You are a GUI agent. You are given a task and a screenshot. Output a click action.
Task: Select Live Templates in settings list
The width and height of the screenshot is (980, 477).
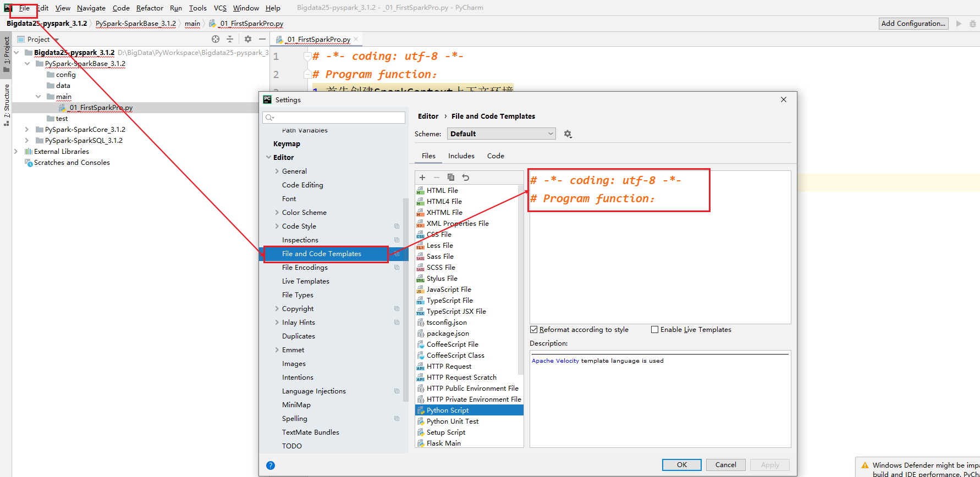pyautogui.click(x=306, y=281)
